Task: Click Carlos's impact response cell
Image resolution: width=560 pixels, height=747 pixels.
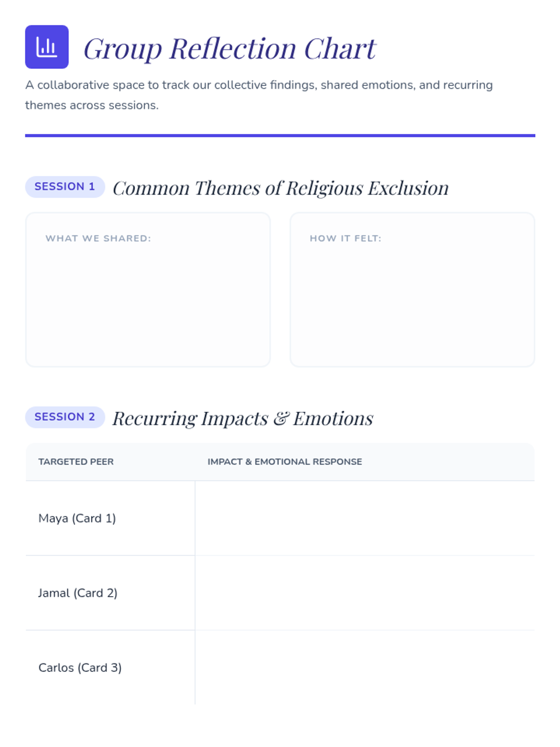Action: (x=364, y=668)
